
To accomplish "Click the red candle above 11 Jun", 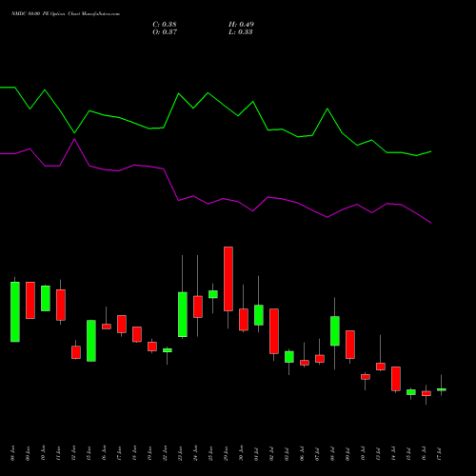I will [x=61, y=305].
